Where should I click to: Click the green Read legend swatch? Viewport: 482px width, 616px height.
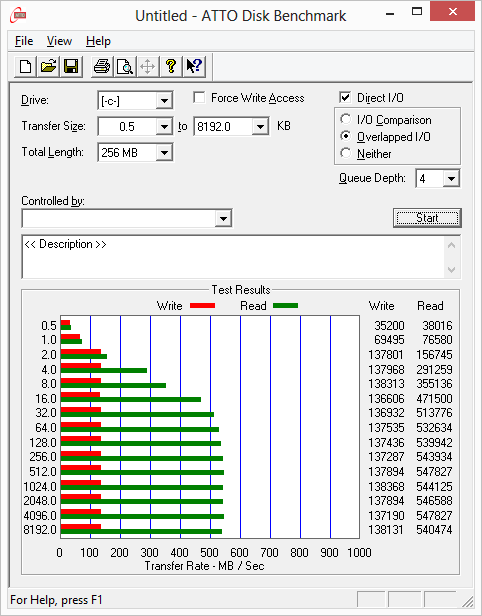[286, 306]
